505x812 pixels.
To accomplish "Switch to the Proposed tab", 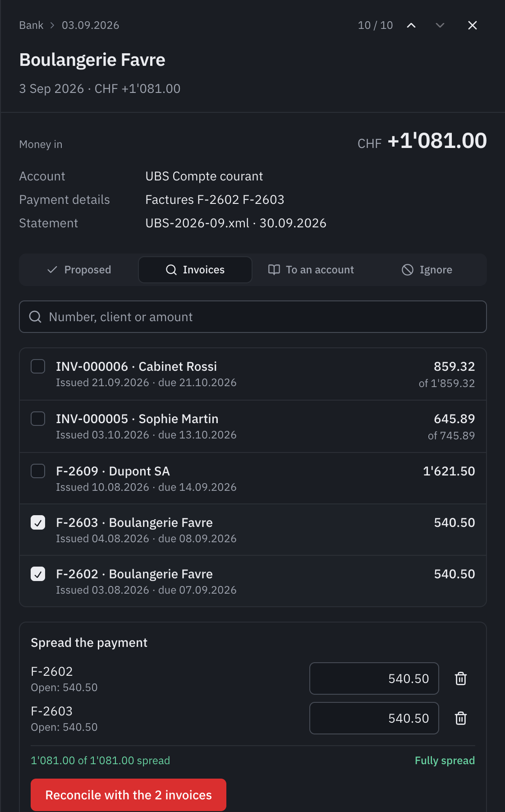I will coord(79,270).
